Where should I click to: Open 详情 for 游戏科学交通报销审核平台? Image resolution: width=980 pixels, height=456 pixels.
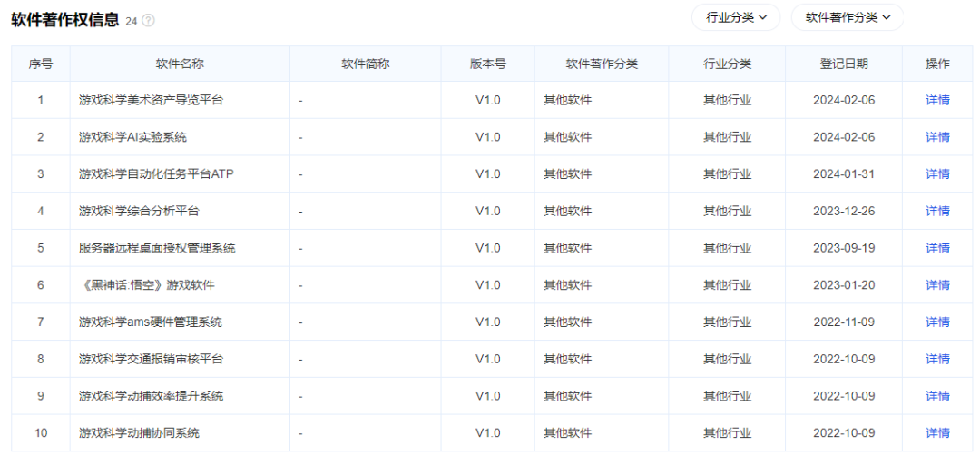pos(937,359)
